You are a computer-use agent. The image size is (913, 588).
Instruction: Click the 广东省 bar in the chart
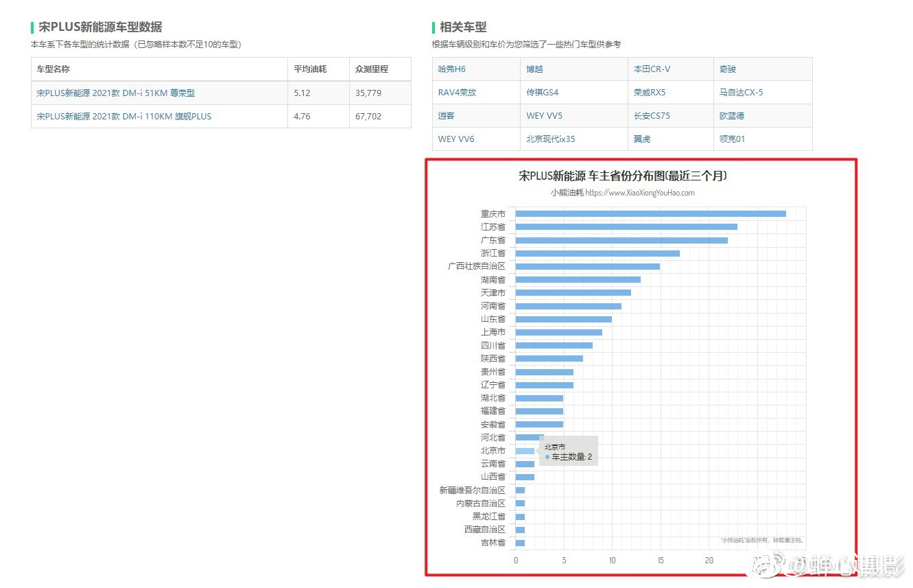pyautogui.click(x=621, y=240)
